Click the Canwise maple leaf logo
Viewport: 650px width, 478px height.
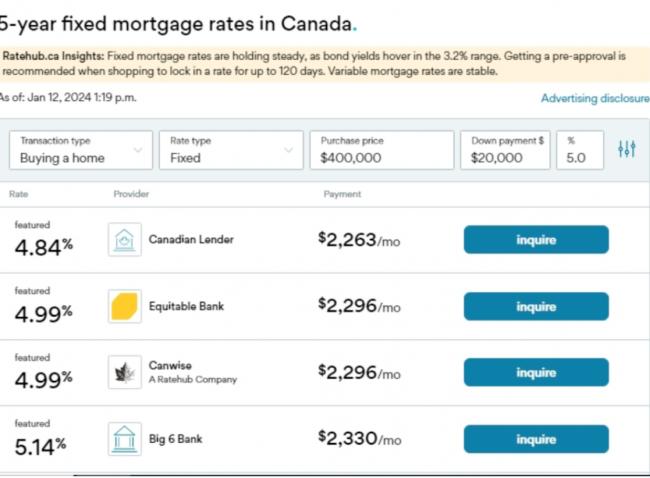click(123, 372)
